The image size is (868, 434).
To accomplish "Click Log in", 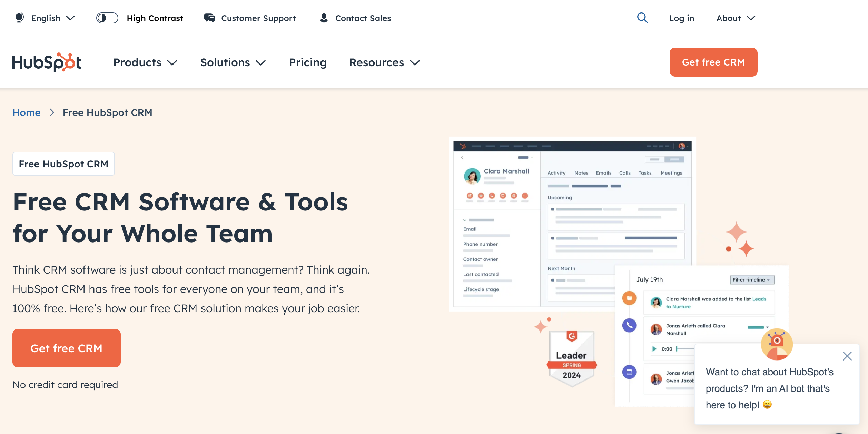I will pos(681,18).
